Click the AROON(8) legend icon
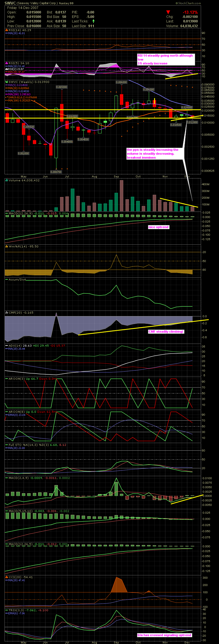219x644 pixels. coord(7,412)
